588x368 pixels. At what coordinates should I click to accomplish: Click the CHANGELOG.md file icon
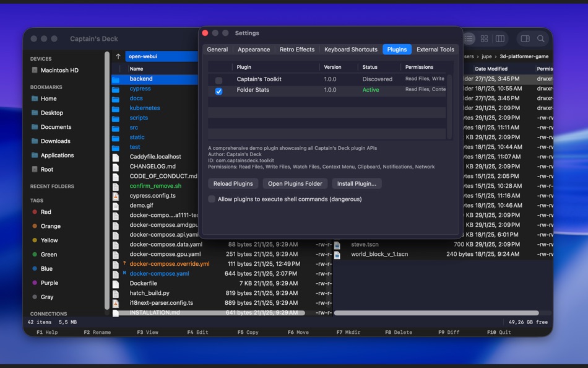(x=116, y=167)
